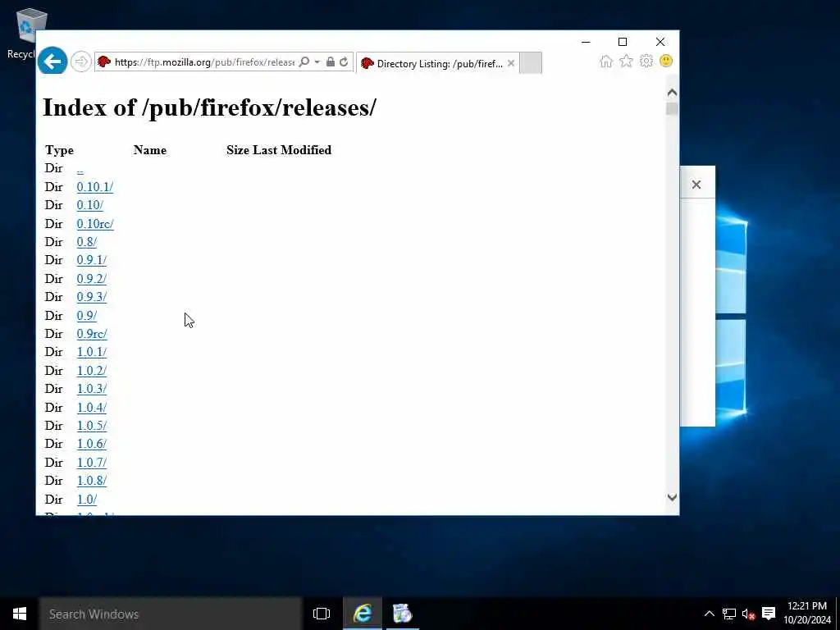
Task: Open Favorites with the star icon
Action: 626,61
